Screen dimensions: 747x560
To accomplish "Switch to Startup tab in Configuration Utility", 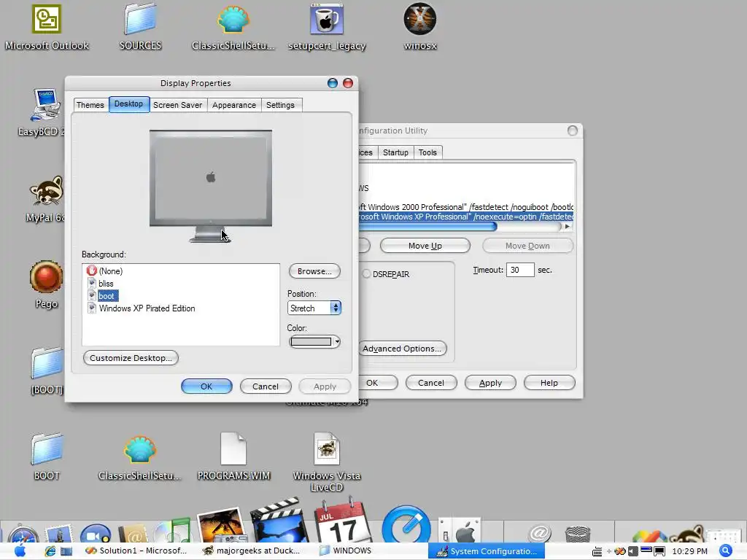I will [395, 152].
